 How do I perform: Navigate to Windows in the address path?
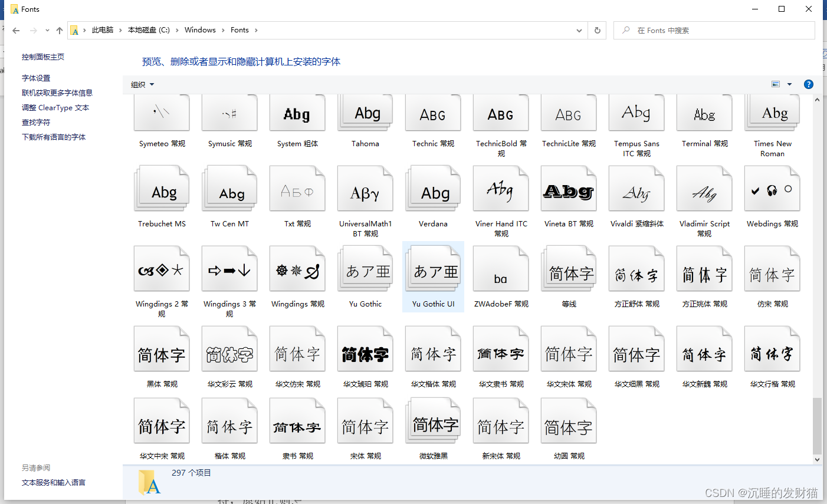click(200, 30)
